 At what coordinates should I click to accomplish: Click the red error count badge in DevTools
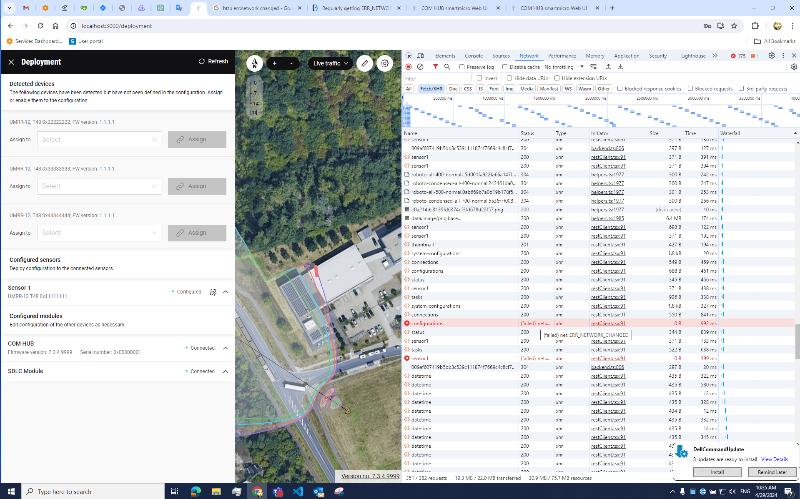(x=737, y=56)
